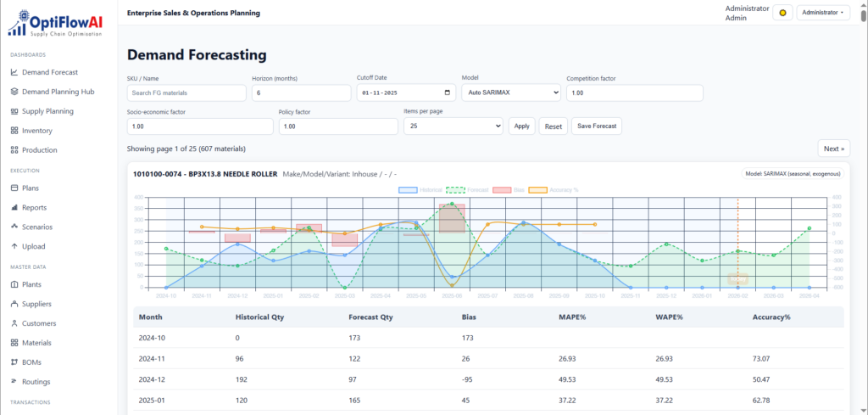Screen dimensions: 868x415
Task: Click the Supply Planning calendar icon
Action: [14, 111]
